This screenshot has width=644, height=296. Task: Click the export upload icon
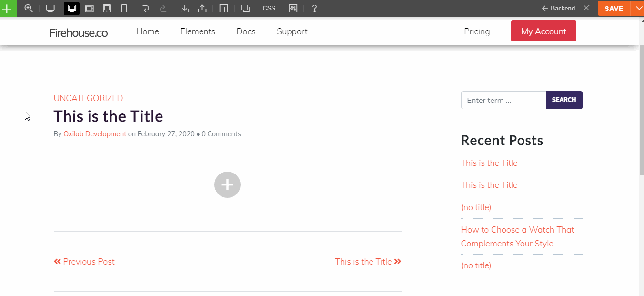(202, 9)
